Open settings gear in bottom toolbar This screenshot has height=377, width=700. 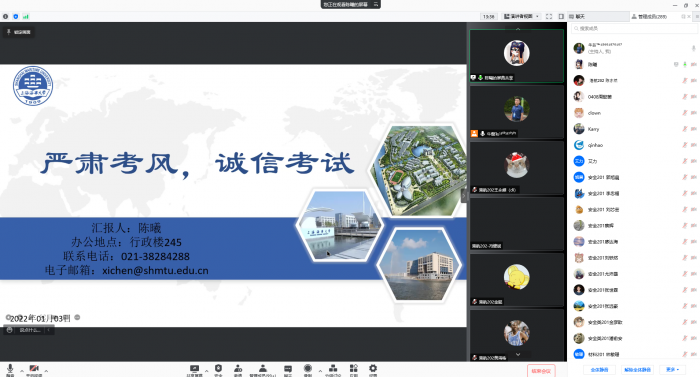(373, 369)
